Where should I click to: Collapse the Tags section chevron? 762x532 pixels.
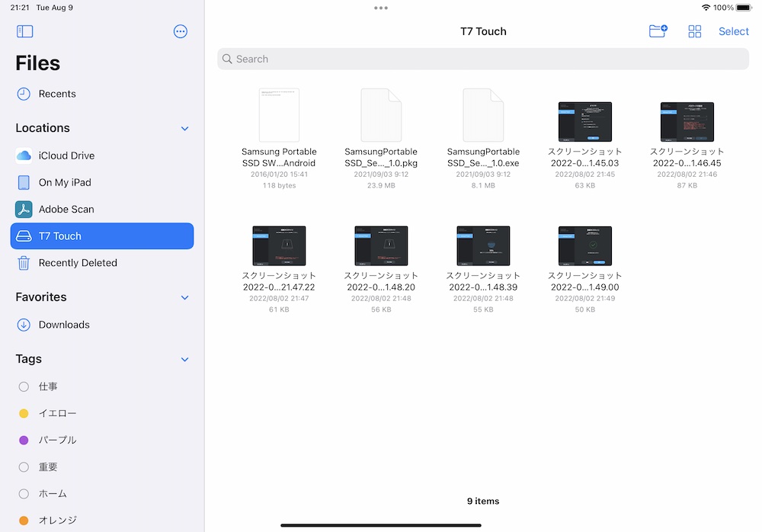[184, 360]
